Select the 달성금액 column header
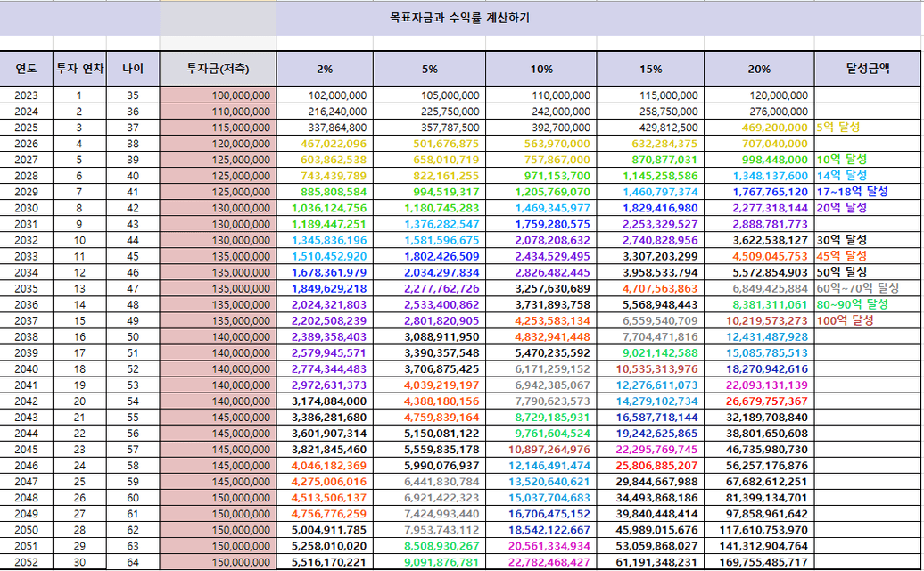 867,69
